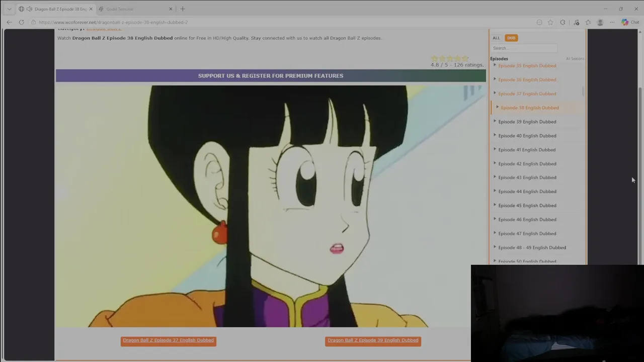This screenshot has width=644, height=362.
Task: Click the episode list scrollbar thumb
Action: coord(583,91)
